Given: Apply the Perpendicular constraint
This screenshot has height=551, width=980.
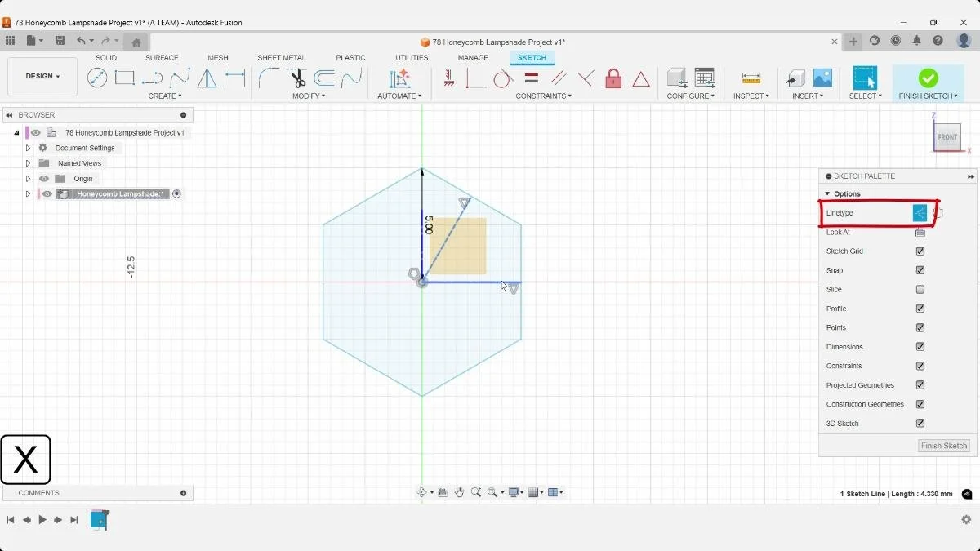Looking at the screenshot, I should [476, 78].
